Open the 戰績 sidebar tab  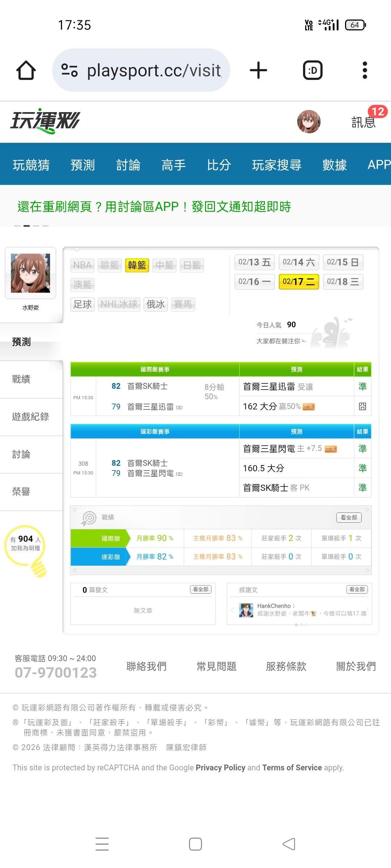[31, 379]
